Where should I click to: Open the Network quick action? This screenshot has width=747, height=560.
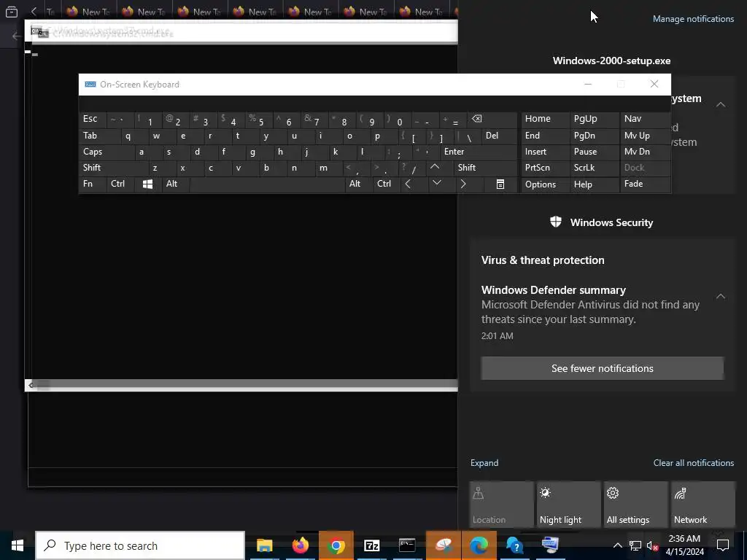tap(703, 504)
